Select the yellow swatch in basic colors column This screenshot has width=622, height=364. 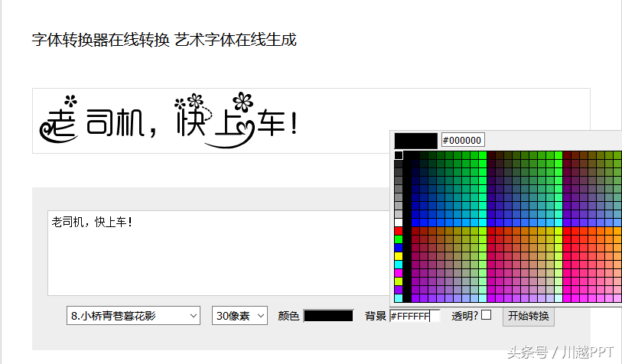click(399, 256)
